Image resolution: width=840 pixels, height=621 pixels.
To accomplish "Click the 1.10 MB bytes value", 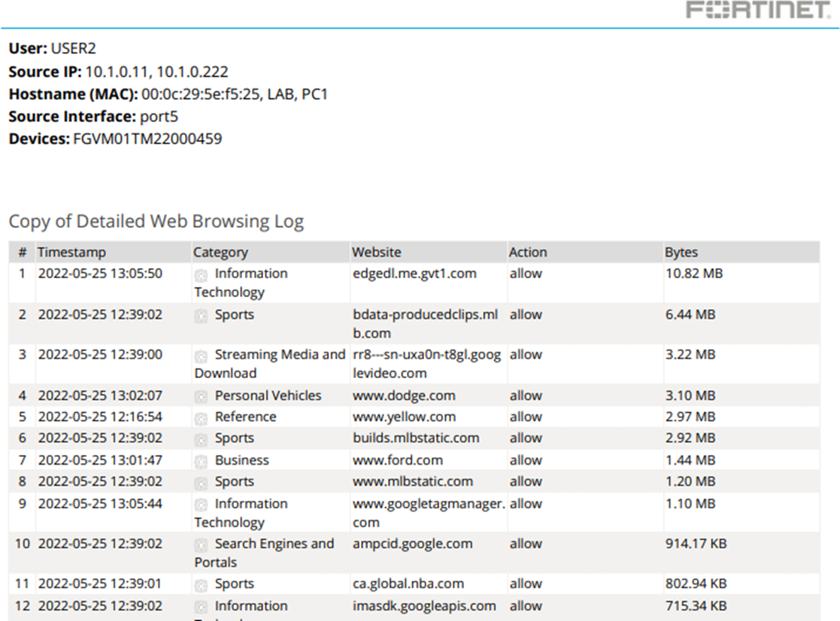I will coord(690,504).
